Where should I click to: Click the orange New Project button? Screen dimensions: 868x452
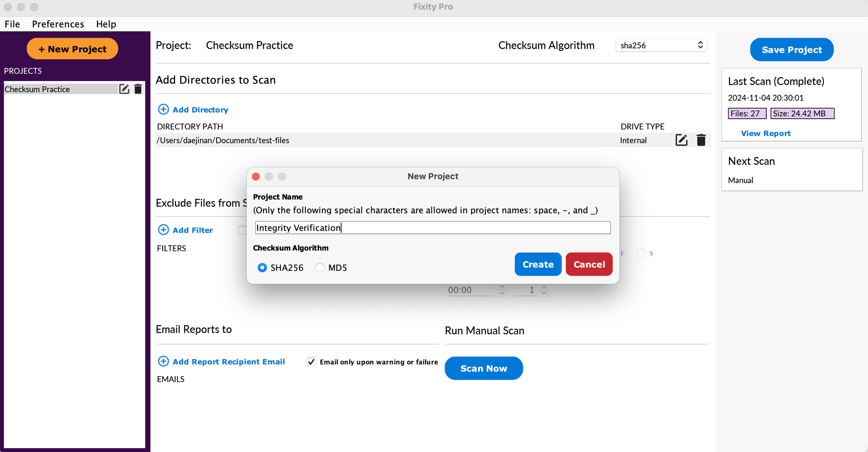(72, 49)
